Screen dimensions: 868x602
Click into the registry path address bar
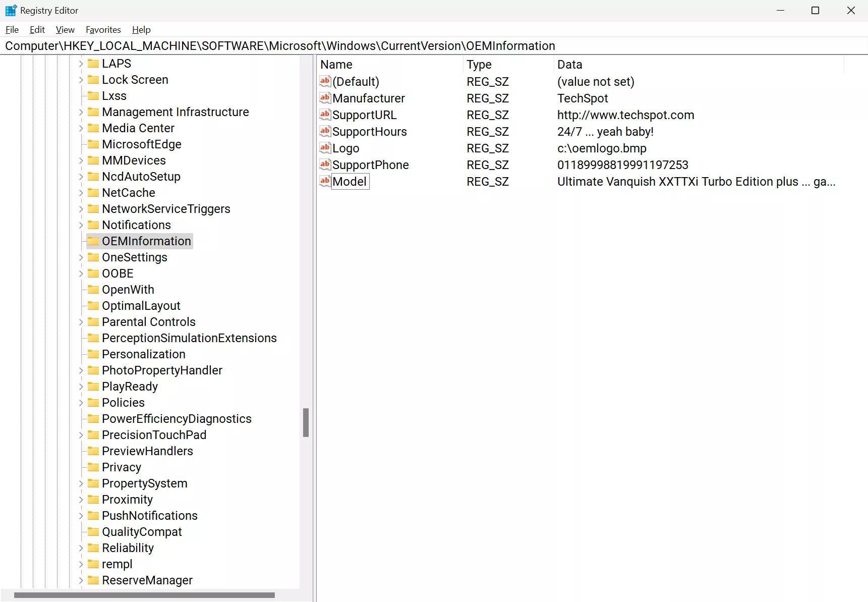coord(434,46)
